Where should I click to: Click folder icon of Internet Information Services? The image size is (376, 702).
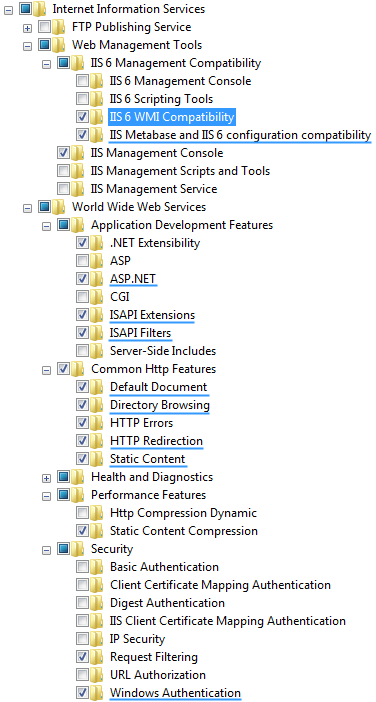(x=39, y=9)
